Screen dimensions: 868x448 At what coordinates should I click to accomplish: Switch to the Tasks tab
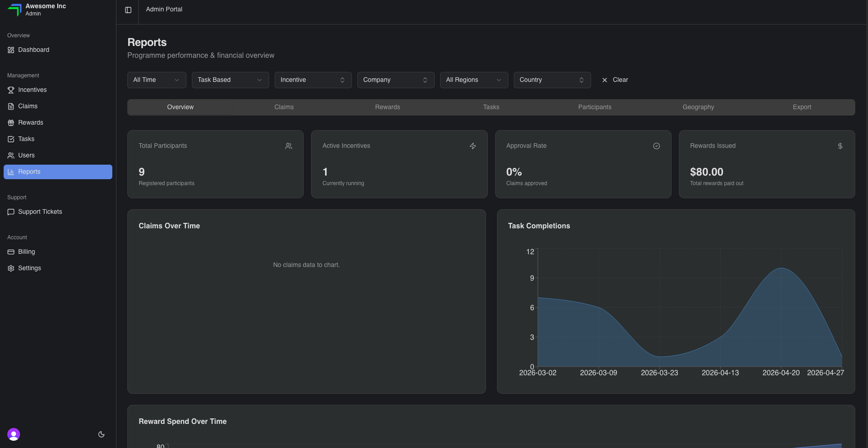[492, 107]
